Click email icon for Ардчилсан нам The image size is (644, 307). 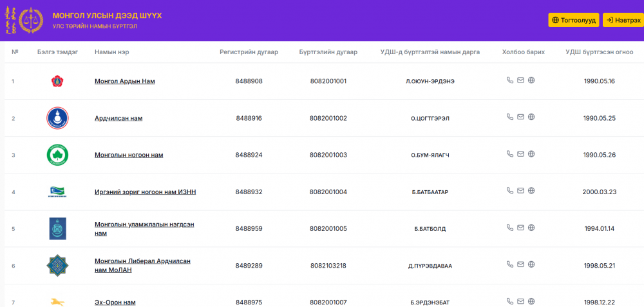(x=521, y=117)
